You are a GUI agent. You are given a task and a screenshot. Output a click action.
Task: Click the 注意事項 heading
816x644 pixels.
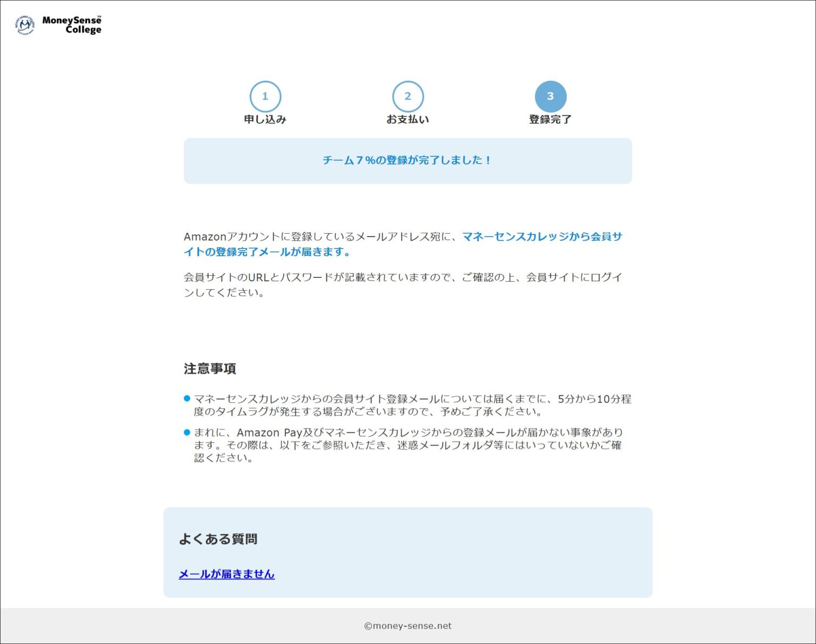(x=210, y=368)
